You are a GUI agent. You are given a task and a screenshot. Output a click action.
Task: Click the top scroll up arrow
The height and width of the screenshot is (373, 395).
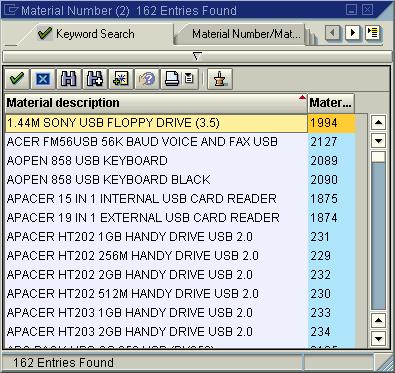click(x=378, y=123)
